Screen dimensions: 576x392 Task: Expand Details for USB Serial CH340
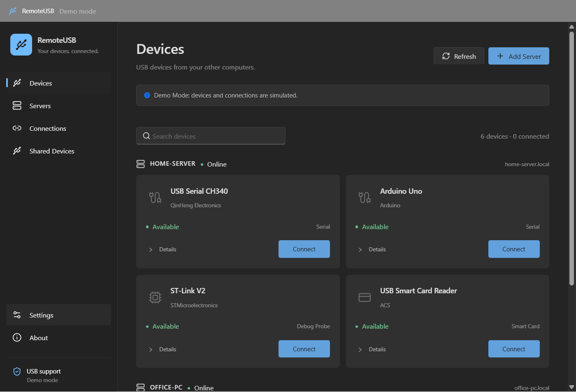(163, 250)
